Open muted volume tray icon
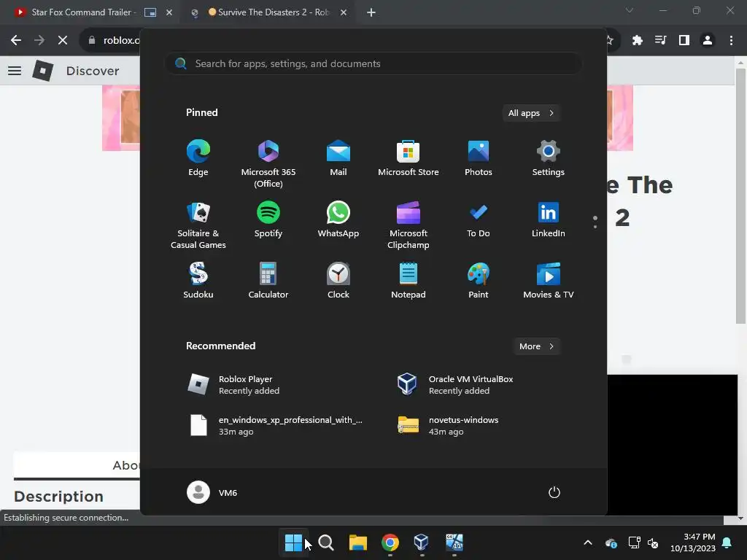 653,542
